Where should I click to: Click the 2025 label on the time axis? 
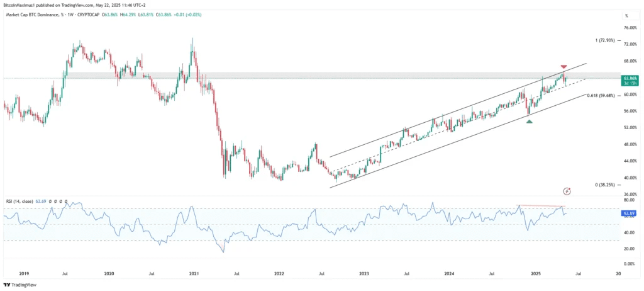tap(535, 274)
